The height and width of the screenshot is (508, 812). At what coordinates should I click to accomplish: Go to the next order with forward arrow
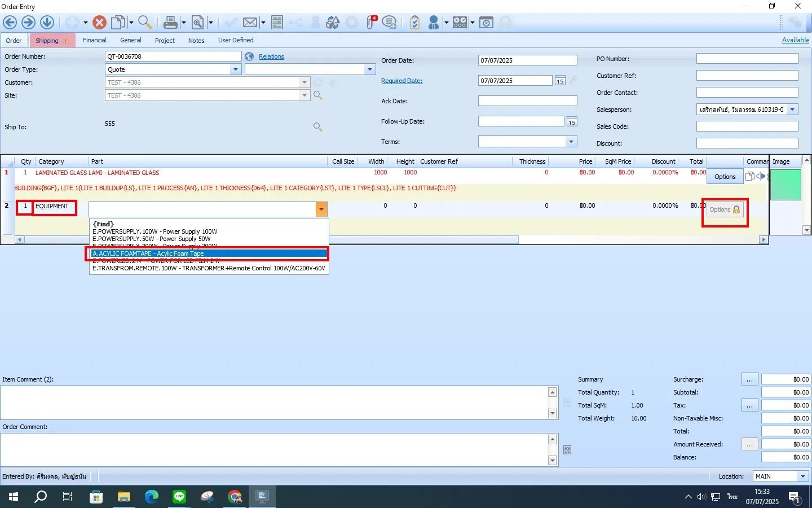(28, 23)
